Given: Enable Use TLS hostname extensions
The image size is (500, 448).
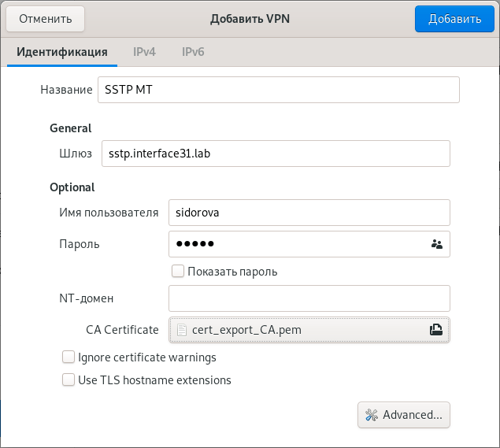Looking at the screenshot, I should click(x=69, y=380).
